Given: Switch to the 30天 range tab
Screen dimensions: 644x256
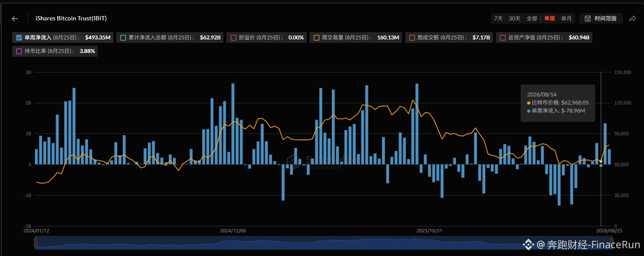Looking at the screenshot, I should click(515, 18).
